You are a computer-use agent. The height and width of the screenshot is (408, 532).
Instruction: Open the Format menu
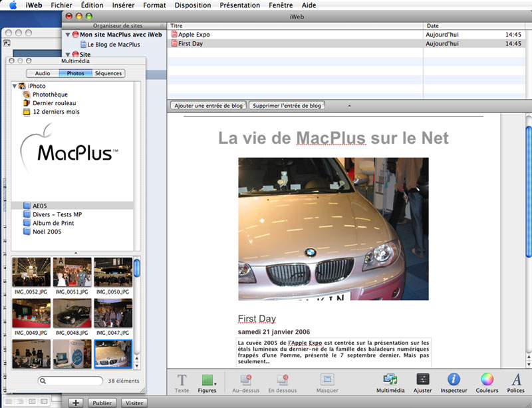coord(154,5)
